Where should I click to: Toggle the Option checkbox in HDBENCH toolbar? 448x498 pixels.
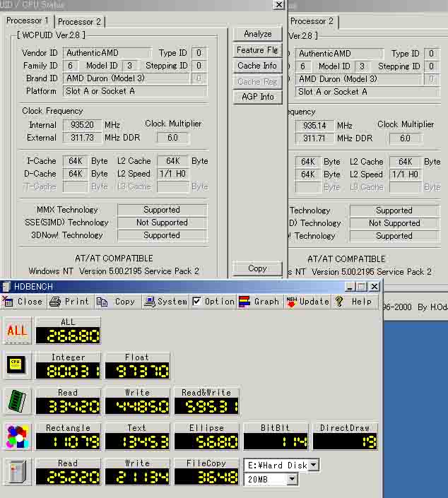click(197, 301)
